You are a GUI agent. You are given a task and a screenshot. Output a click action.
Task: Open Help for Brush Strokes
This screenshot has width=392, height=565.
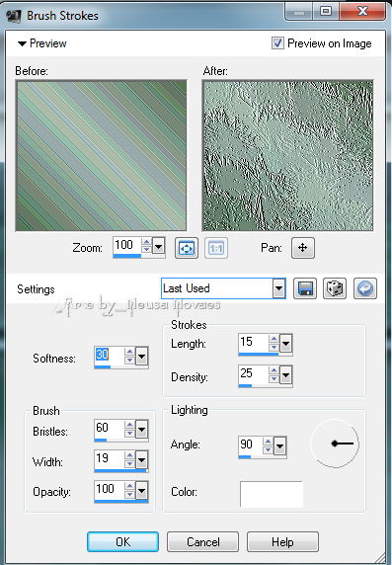coord(282,541)
